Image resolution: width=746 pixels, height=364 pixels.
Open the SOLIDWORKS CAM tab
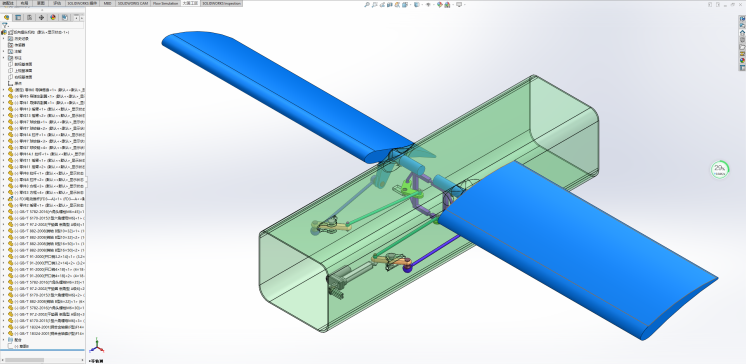tap(133, 3)
